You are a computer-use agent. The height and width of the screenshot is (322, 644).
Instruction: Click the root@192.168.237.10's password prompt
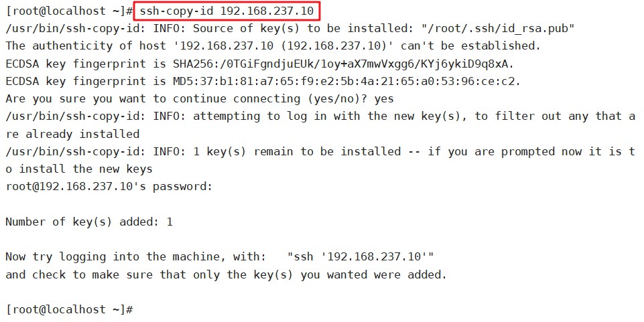tap(109, 186)
